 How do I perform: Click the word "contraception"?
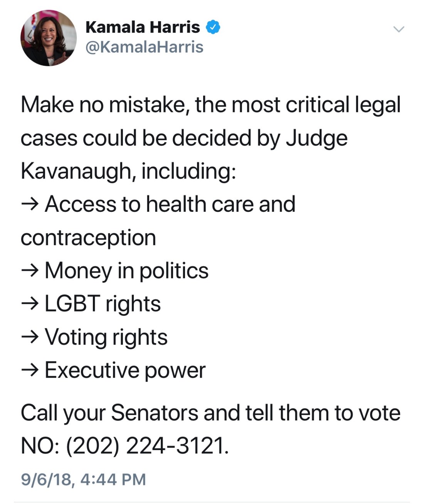click(x=88, y=238)
